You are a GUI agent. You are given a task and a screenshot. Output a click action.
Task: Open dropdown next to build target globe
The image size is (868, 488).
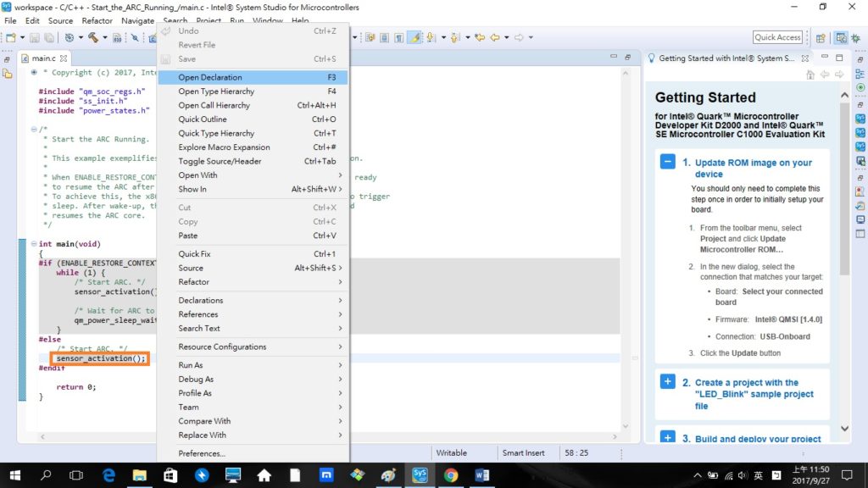pyautogui.click(x=81, y=37)
